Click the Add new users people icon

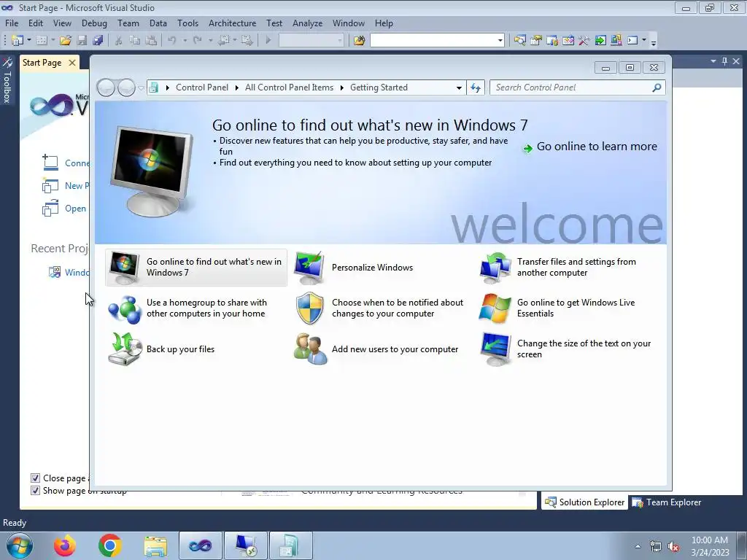tap(309, 349)
